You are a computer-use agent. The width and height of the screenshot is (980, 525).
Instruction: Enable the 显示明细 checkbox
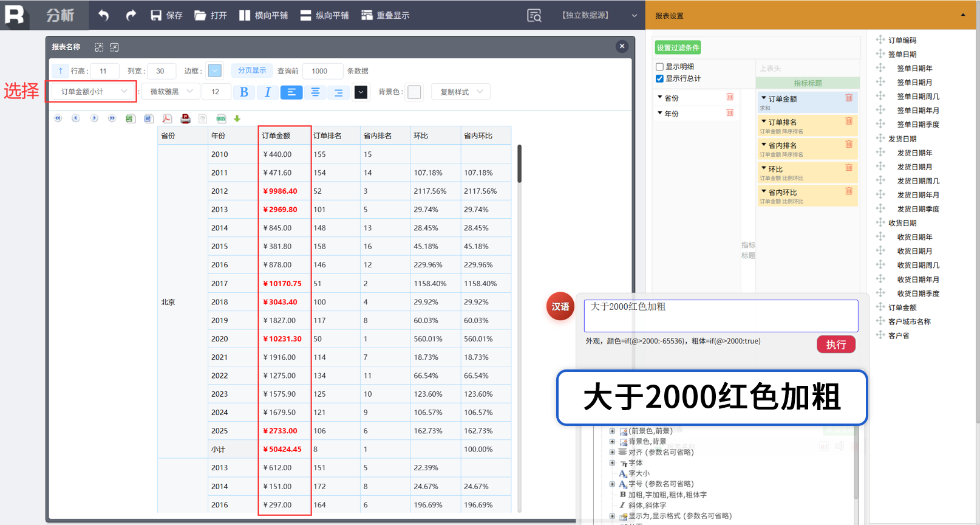pyautogui.click(x=659, y=67)
